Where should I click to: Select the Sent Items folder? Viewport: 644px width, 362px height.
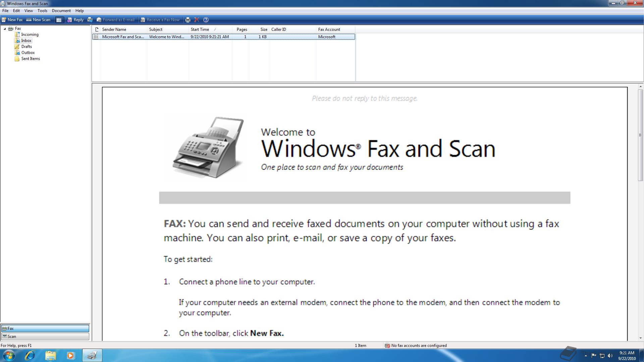click(31, 59)
